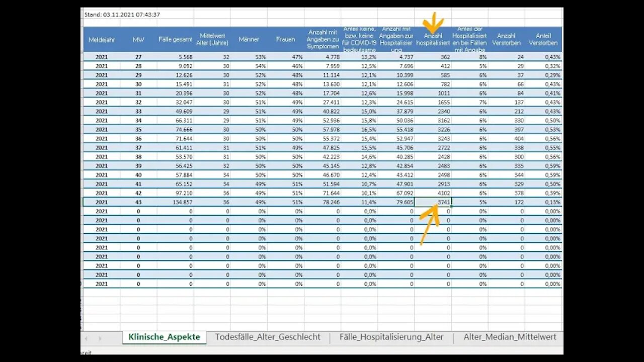Select the deceased cell showing 404

click(x=507, y=139)
